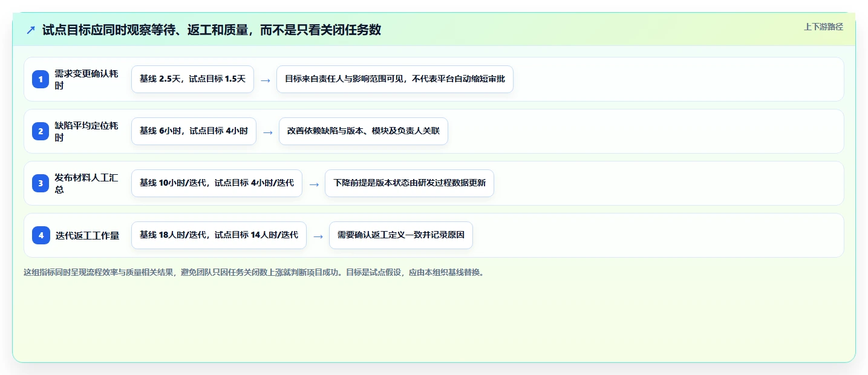Select the 需求变更确认耗时 label
Image resolution: width=868 pixels, height=375 pixels.
(86, 79)
